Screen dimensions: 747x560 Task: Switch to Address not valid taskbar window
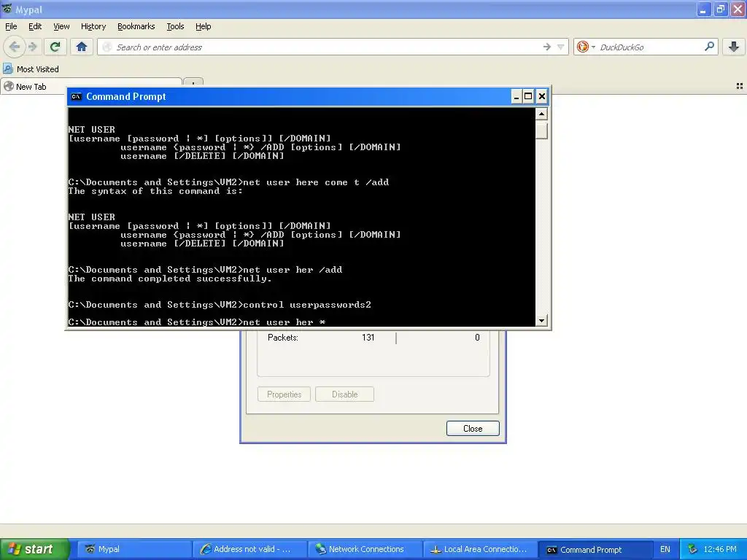251,549
